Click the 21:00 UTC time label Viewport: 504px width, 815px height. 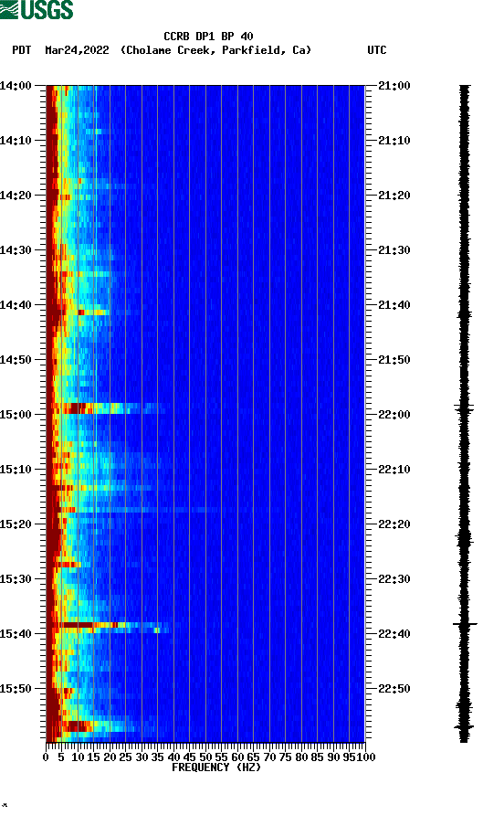(394, 86)
